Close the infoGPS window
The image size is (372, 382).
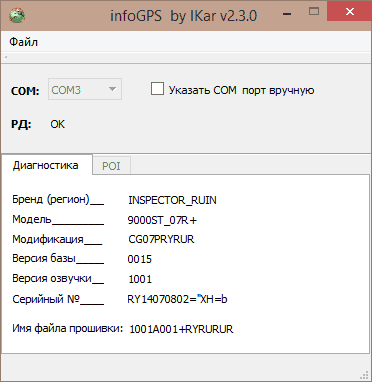350,12
